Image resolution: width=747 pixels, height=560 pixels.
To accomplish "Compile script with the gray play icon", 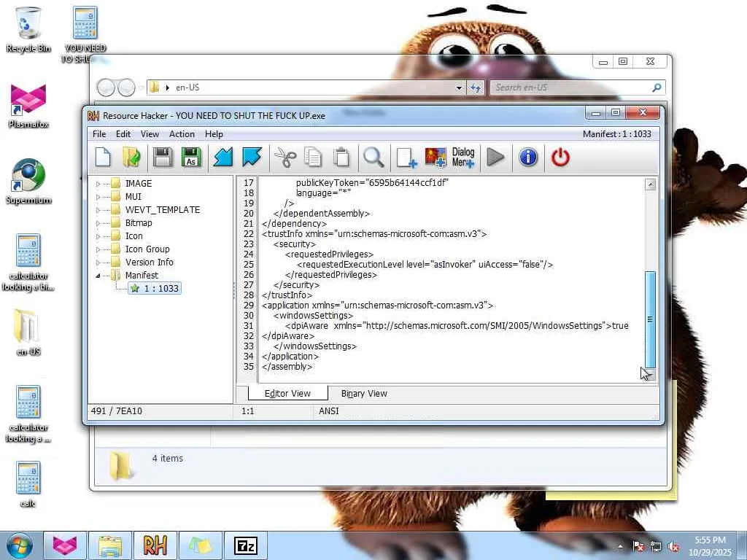I will [x=495, y=157].
